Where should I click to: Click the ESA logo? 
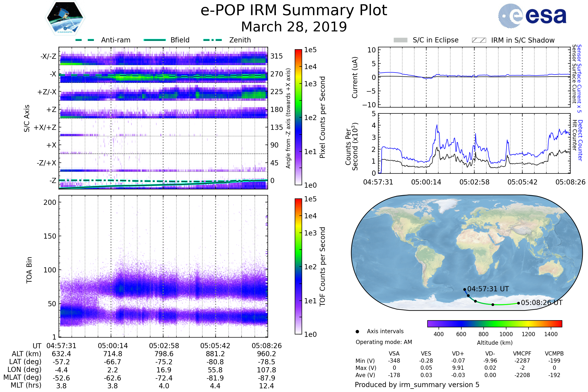tap(532, 16)
